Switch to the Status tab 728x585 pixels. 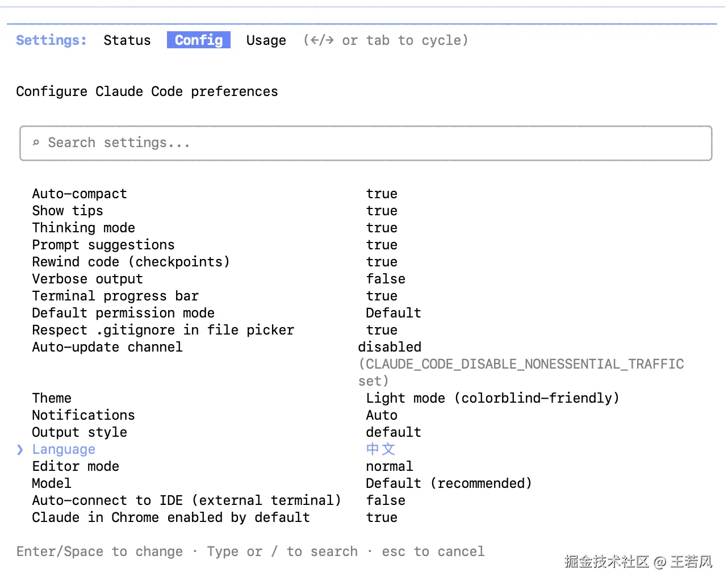pos(127,40)
